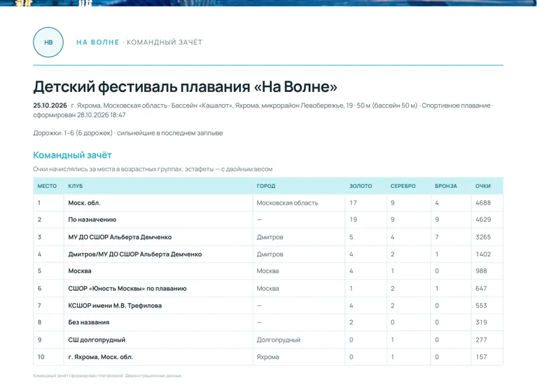The image size is (537, 392).
Task: Select club СШОР «Юность Москвы» по плаванию
Action: [x=128, y=288]
